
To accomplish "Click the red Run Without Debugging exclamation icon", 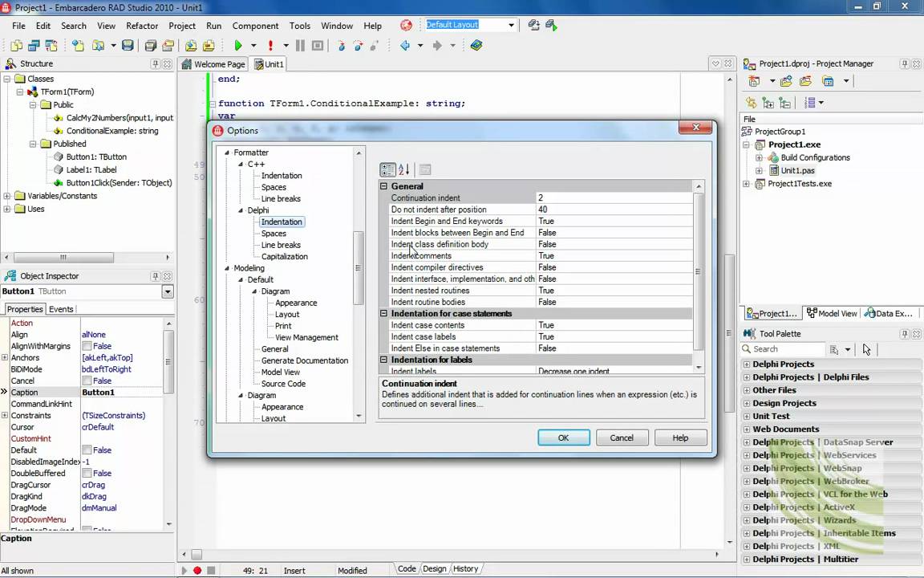I will point(270,46).
